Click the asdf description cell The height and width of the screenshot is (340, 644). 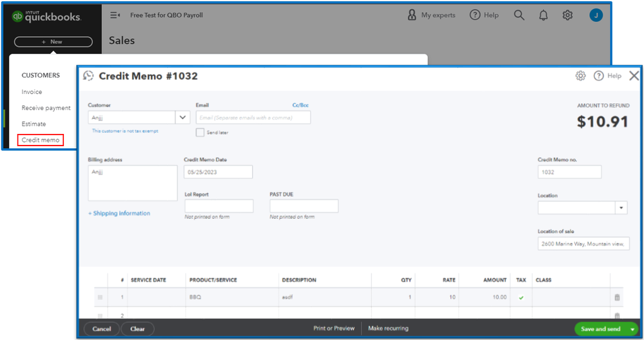[325, 297]
